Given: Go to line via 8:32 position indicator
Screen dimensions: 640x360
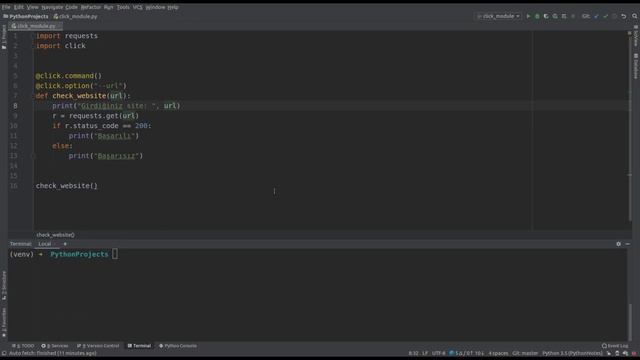Looking at the screenshot, I should (413, 353).
